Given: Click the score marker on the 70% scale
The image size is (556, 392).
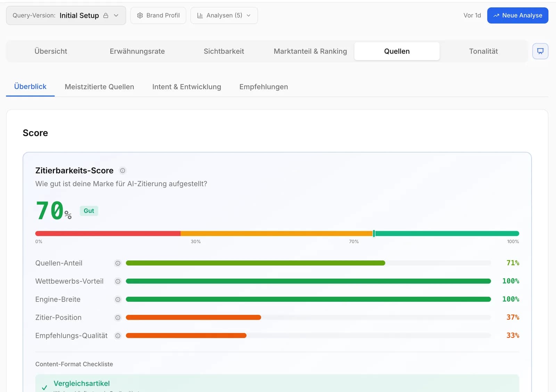Looking at the screenshot, I should [374, 234].
